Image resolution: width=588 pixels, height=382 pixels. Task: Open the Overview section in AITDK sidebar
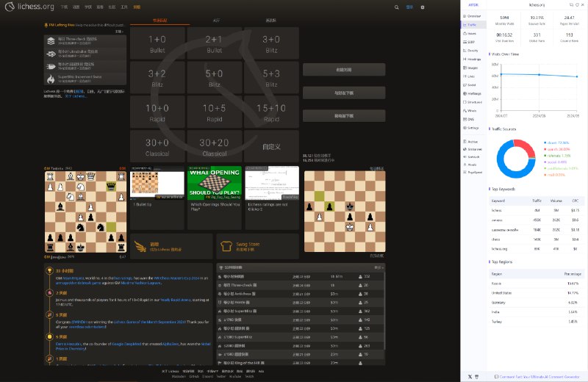click(473, 16)
